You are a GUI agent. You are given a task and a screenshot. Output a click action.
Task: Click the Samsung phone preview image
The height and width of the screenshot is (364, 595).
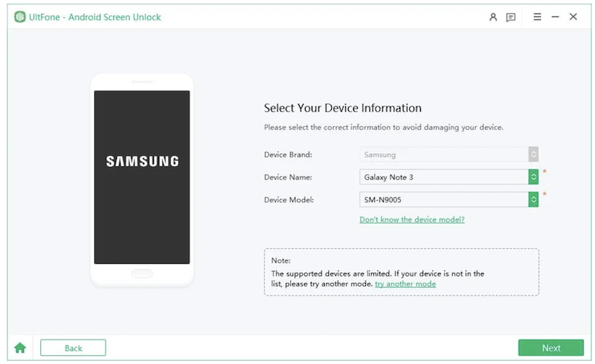142,180
